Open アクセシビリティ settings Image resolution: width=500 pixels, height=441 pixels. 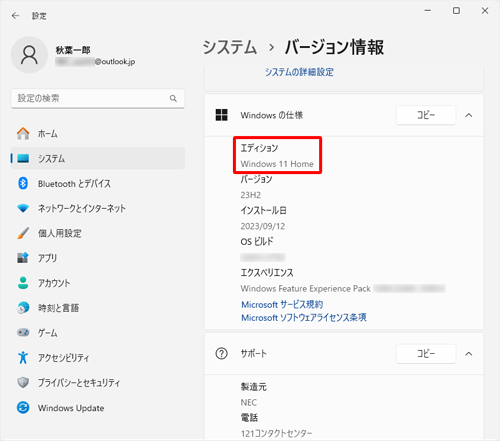[98, 357]
